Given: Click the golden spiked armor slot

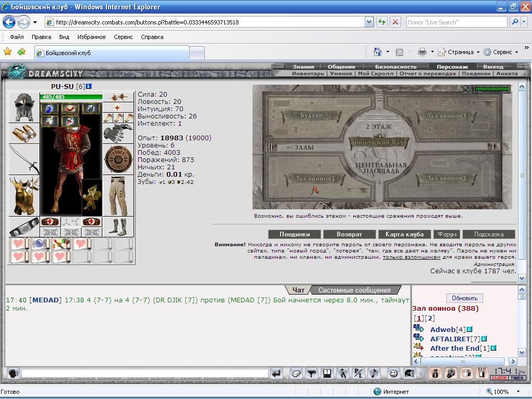Looking at the screenshot, I should (24, 196).
